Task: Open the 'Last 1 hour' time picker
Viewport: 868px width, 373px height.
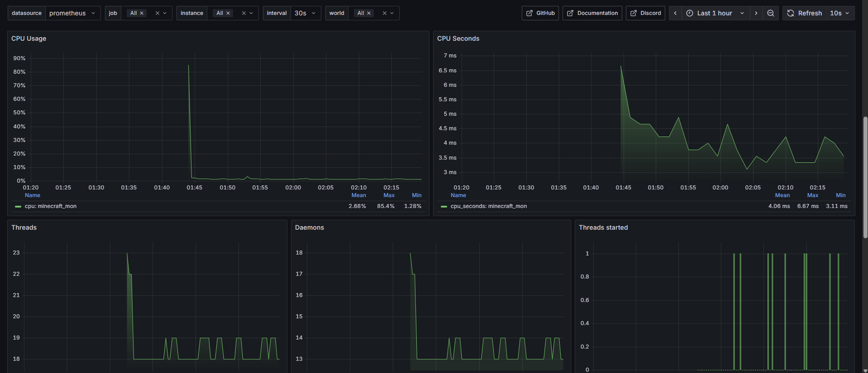Action: [x=715, y=13]
